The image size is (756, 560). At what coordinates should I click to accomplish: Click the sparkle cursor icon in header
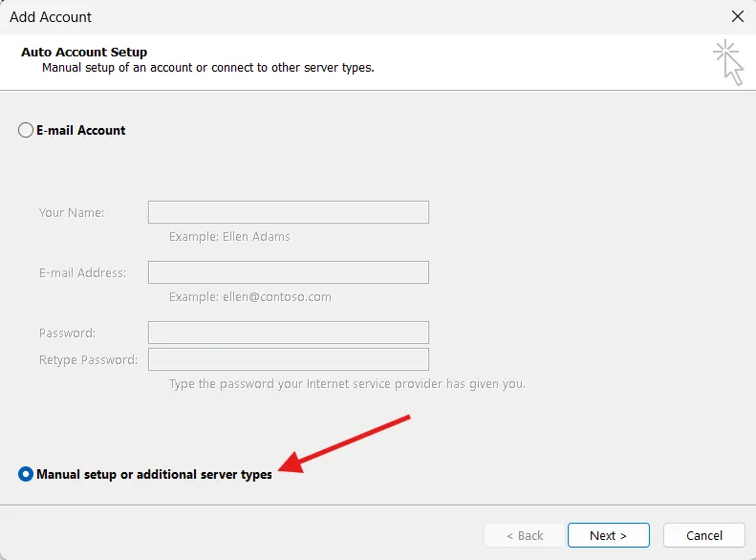(x=728, y=62)
